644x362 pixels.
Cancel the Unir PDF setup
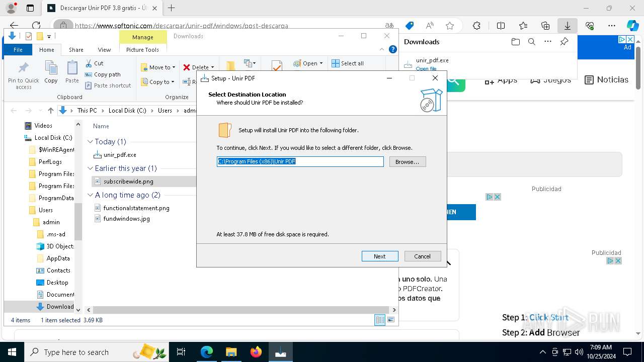(x=423, y=256)
